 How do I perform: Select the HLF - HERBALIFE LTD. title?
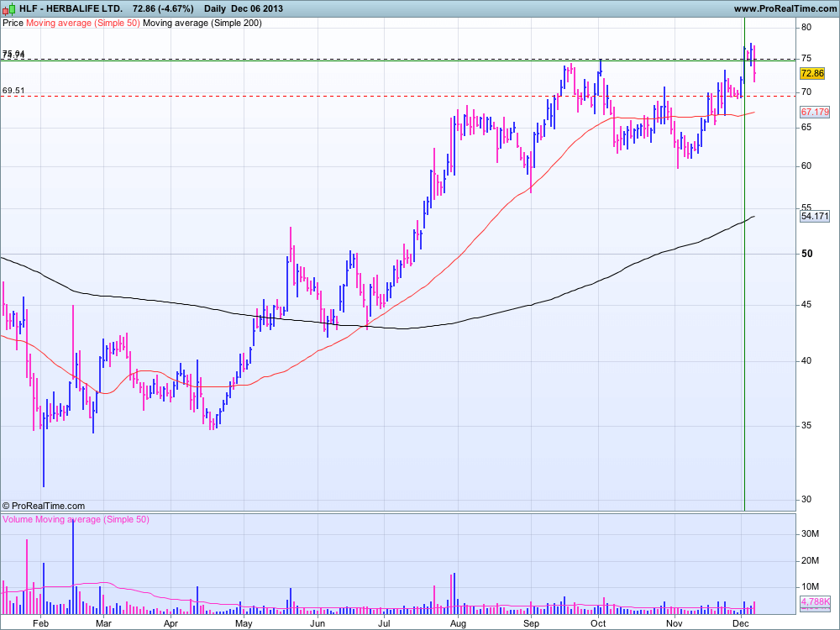pos(71,8)
